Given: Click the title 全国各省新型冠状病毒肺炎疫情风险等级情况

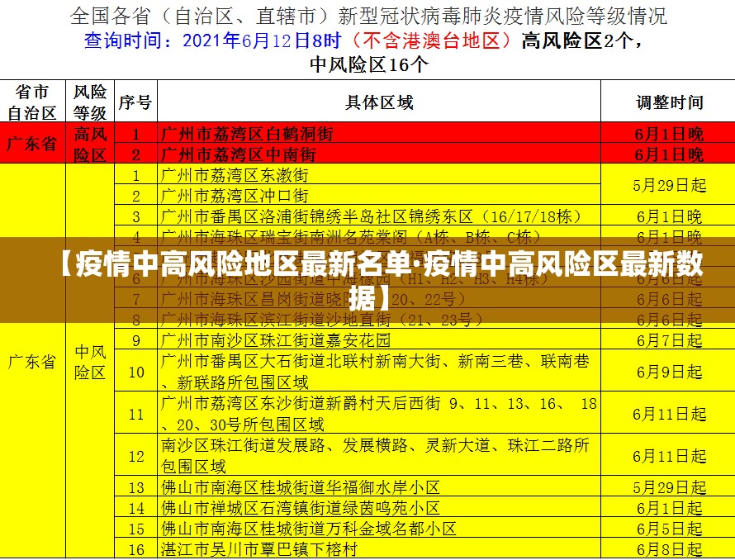Looking at the screenshot, I should (368, 17).
